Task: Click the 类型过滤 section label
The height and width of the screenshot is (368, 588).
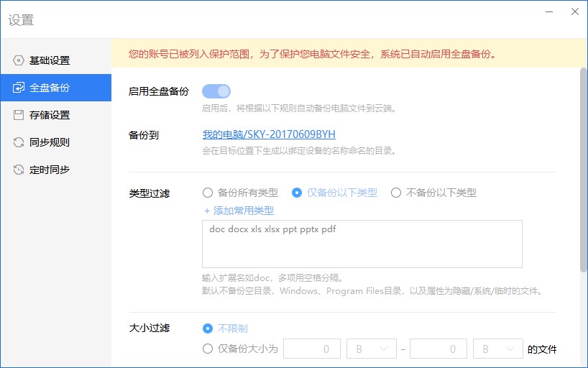Action: click(150, 193)
